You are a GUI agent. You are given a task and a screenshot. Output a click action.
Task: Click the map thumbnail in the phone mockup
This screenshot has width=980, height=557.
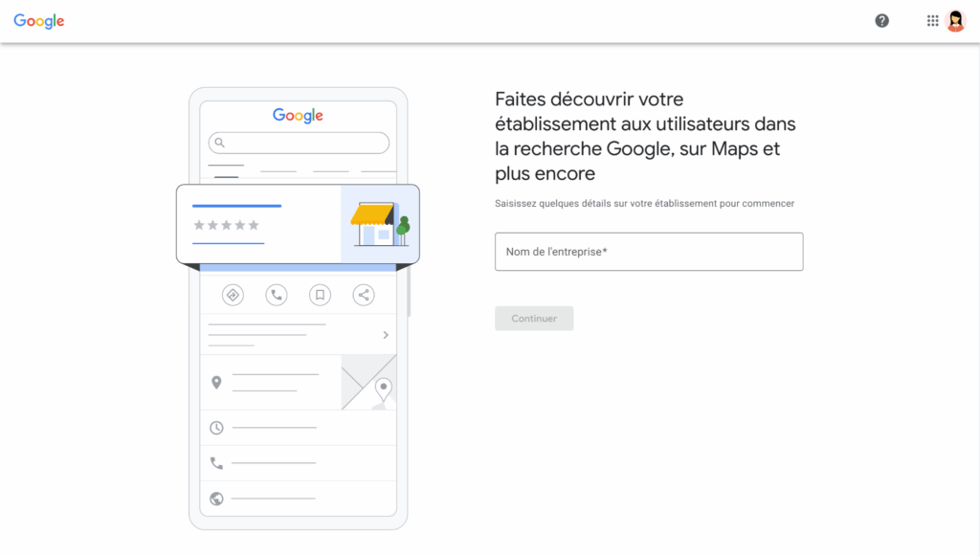[x=369, y=381]
